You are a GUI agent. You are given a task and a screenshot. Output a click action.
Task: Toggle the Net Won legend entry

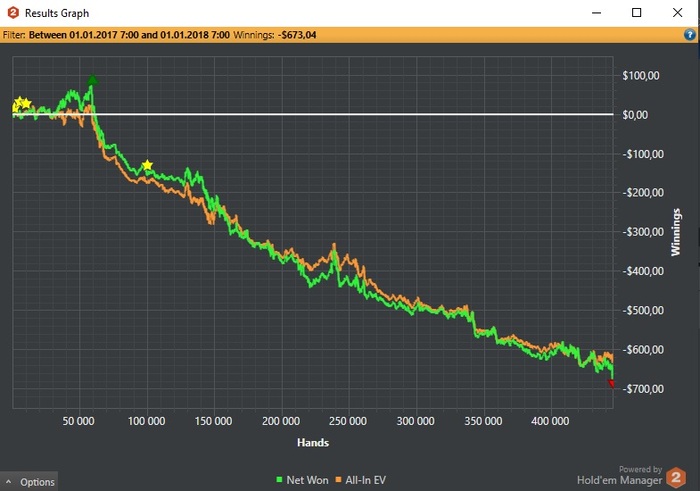coord(302,480)
